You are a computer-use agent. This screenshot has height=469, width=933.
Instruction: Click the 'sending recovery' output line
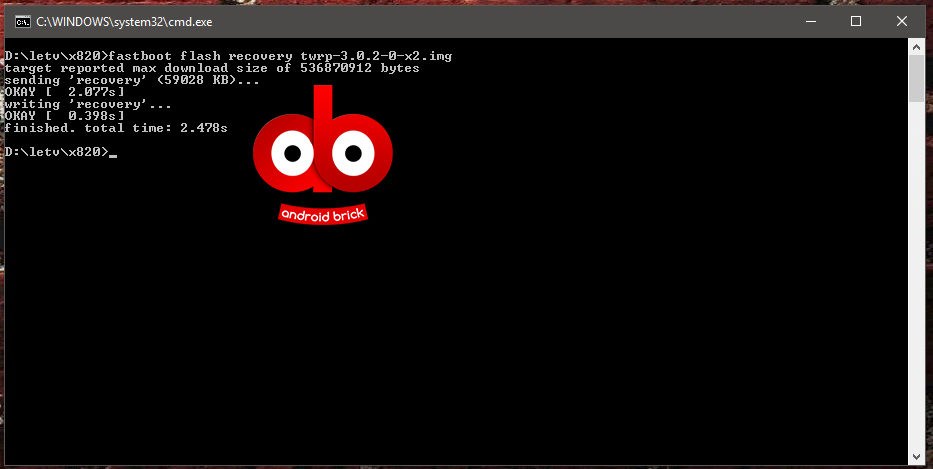[132, 80]
